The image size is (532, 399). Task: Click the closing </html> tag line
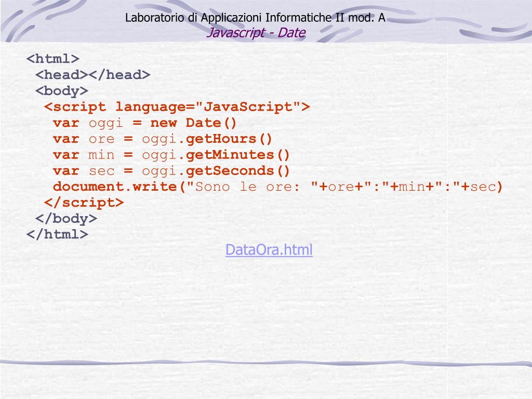(x=57, y=234)
